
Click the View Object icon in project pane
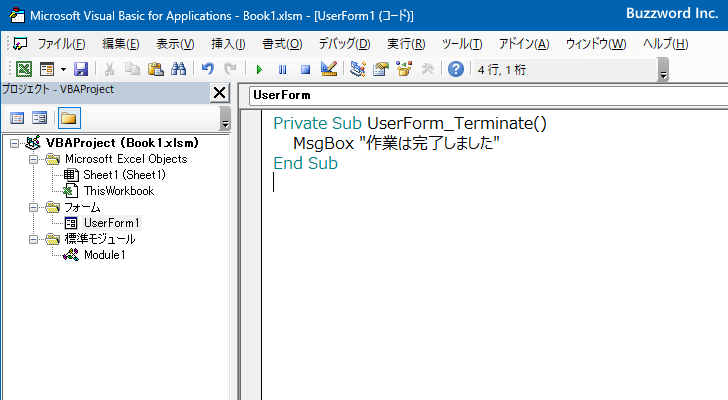pyautogui.click(x=39, y=118)
